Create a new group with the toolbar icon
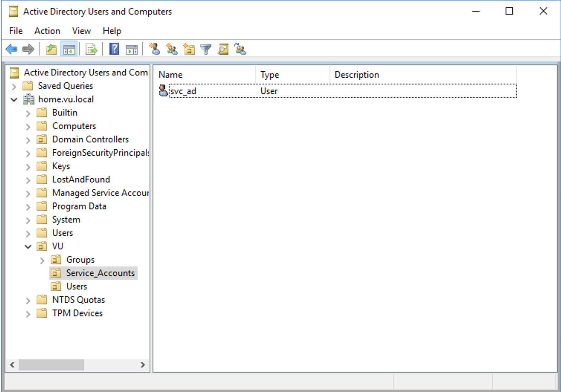The image size is (561, 392). click(x=172, y=49)
